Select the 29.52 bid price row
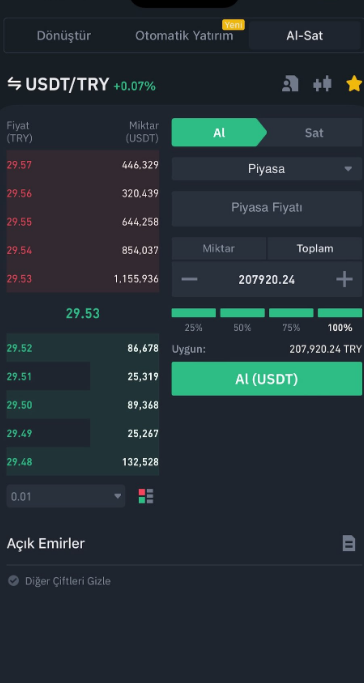Viewport: 364px width, 683px height. pyautogui.click(x=83, y=348)
